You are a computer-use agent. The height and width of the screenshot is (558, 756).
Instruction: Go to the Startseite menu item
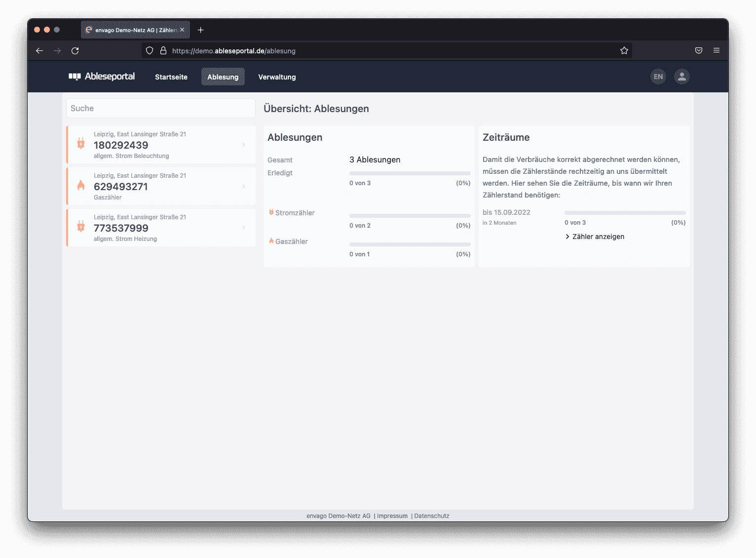click(171, 77)
